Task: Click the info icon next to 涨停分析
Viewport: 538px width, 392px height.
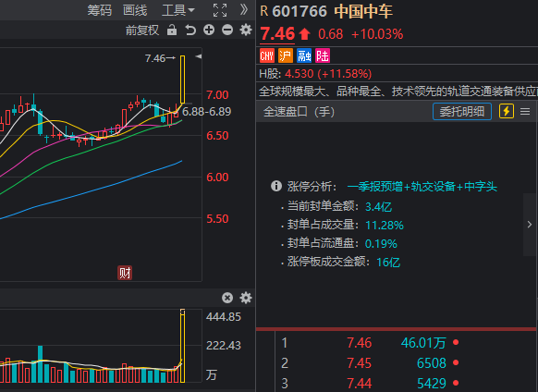Action: point(276,186)
